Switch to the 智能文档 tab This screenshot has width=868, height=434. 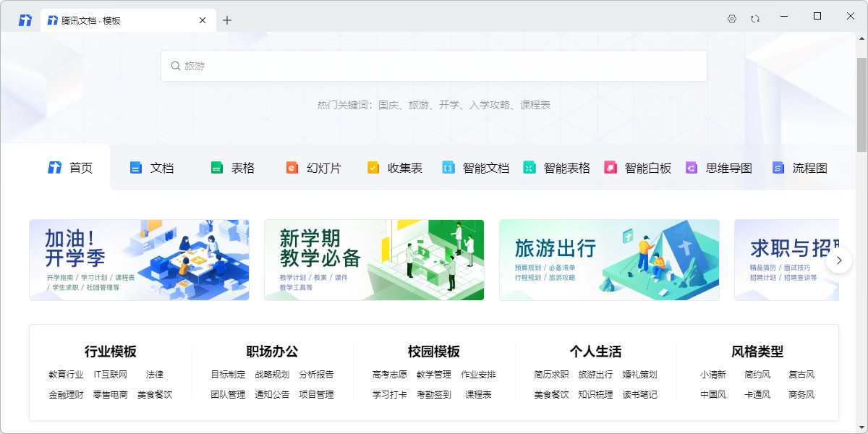(x=475, y=168)
